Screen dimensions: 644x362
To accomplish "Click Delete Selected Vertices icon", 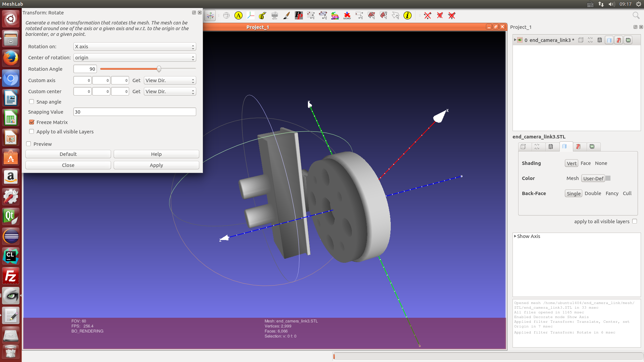I will tap(428, 15).
